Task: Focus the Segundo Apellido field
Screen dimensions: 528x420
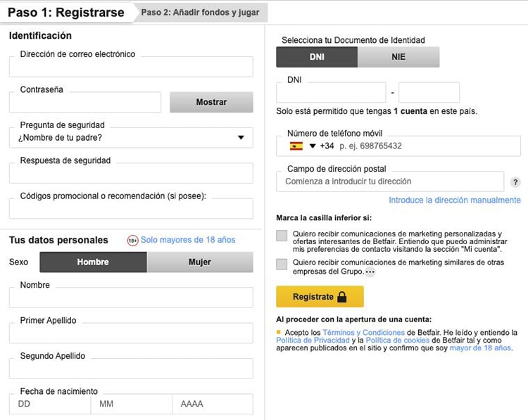Action: pyautogui.click(x=131, y=369)
